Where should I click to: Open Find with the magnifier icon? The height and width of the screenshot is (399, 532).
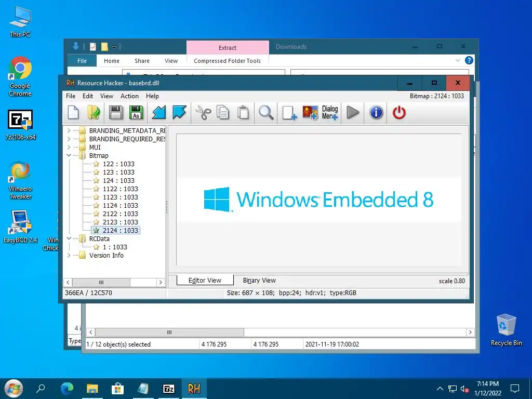coord(266,113)
